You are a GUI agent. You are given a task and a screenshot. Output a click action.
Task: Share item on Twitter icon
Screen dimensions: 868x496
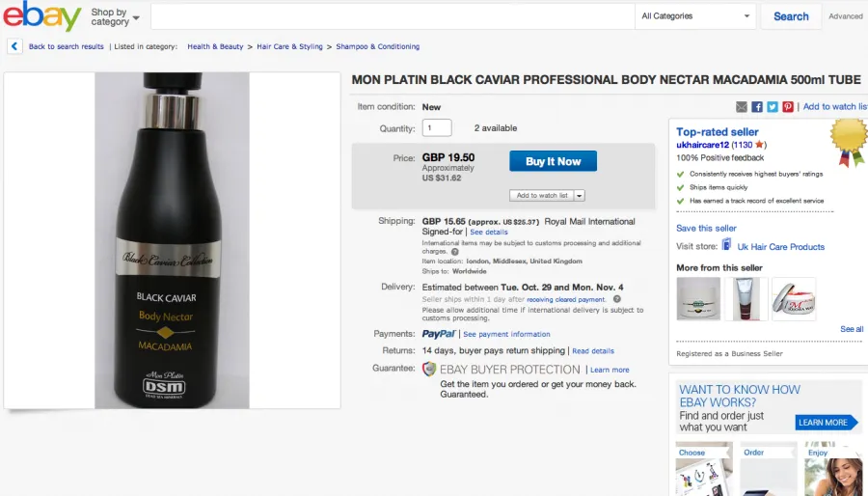[x=773, y=107]
